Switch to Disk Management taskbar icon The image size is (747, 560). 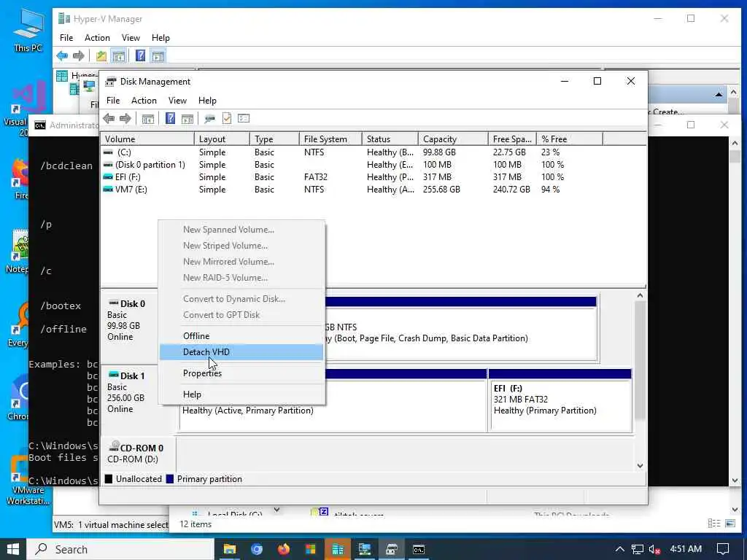click(x=392, y=549)
